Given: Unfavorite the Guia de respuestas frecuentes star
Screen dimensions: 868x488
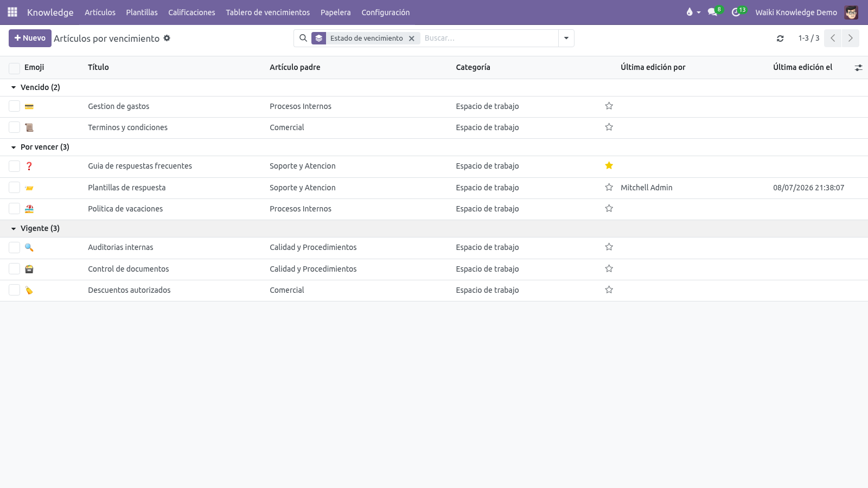Looking at the screenshot, I should point(609,166).
